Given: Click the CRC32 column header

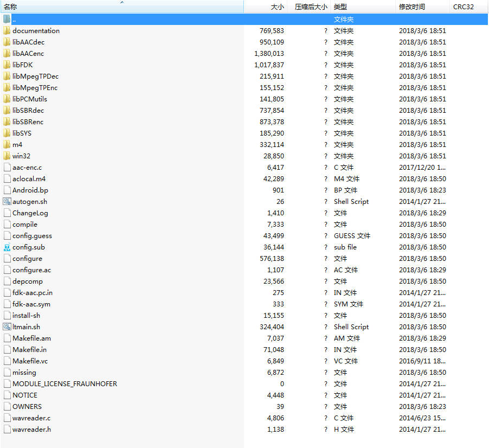Looking at the screenshot, I should coord(463,7).
